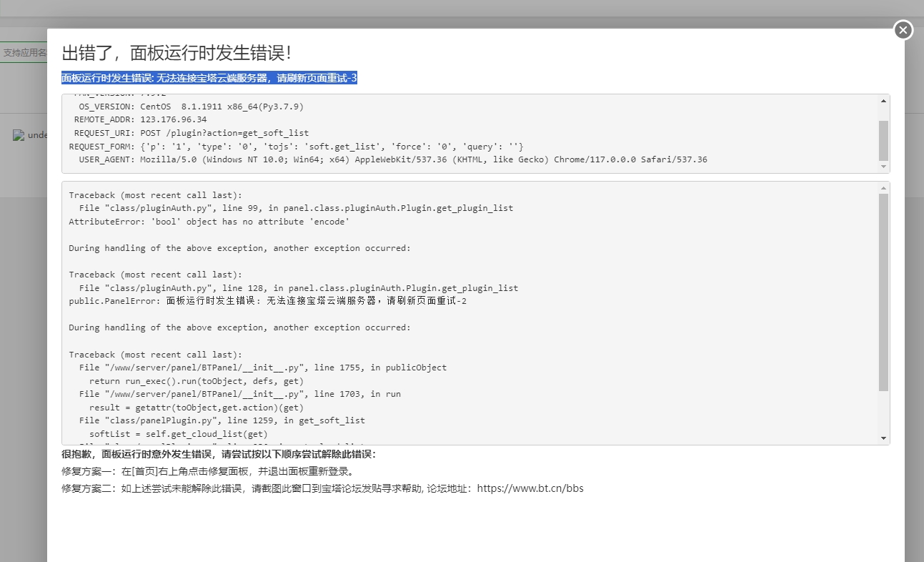Click the traceback scrollbar thumb
Image resolution: width=924 pixels, height=562 pixels.
coord(884,292)
